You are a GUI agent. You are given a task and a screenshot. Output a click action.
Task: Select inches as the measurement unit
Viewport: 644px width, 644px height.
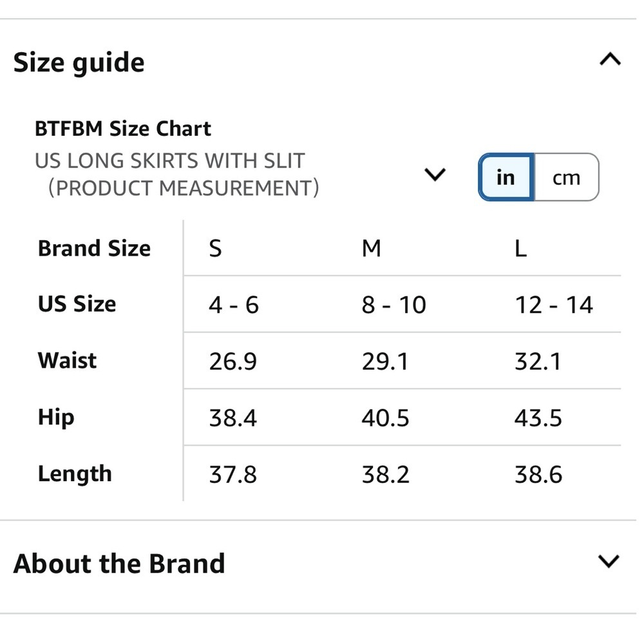coord(506,177)
